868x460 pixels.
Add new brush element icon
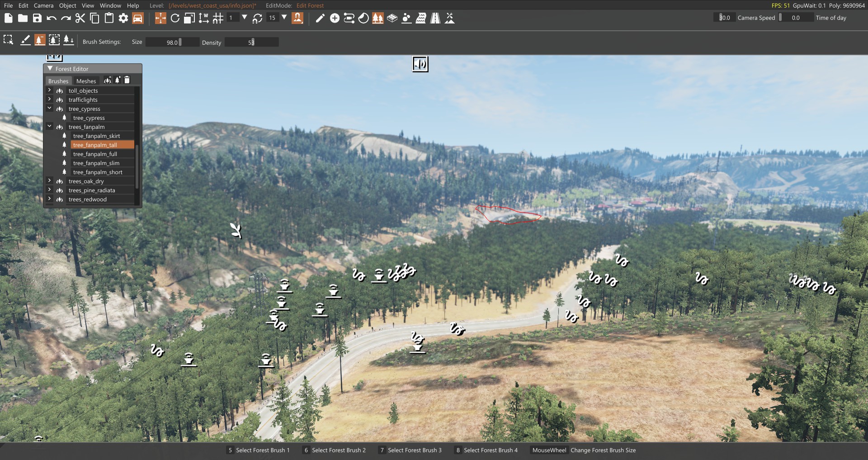[x=118, y=80]
